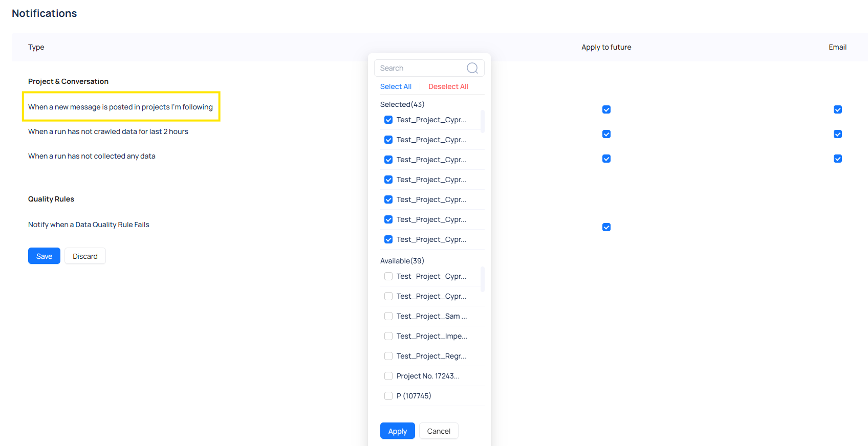Uncheck Apply to future for Data Quality Rule Fails

coord(606,227)
